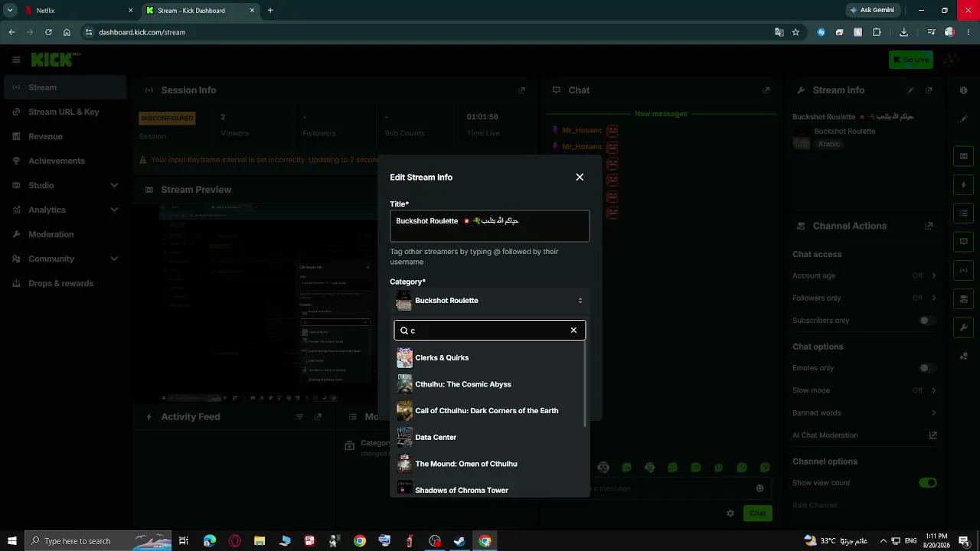Image resolution: width=980 pixels, height=551 pixels.
Task: Open Steam from the taskbar
Action: point(459,541)
